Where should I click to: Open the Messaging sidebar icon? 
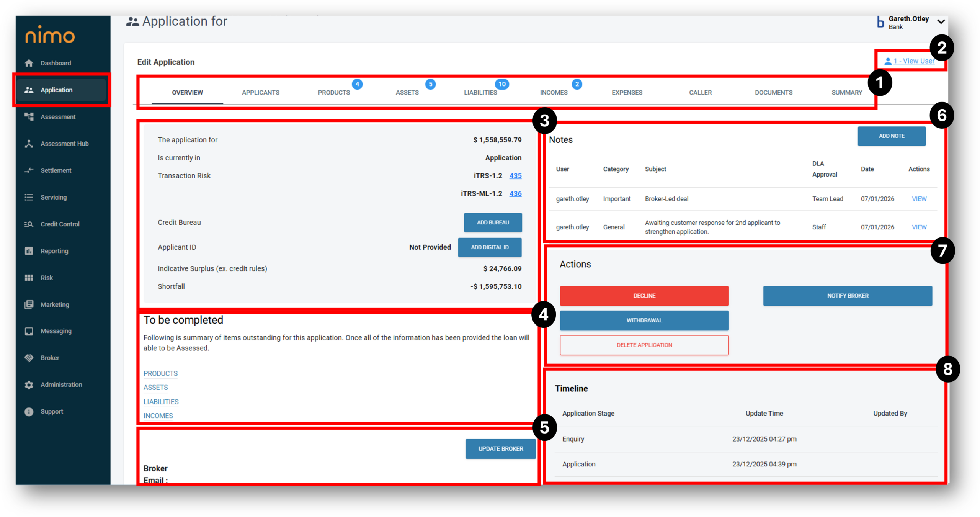(29, 331)
